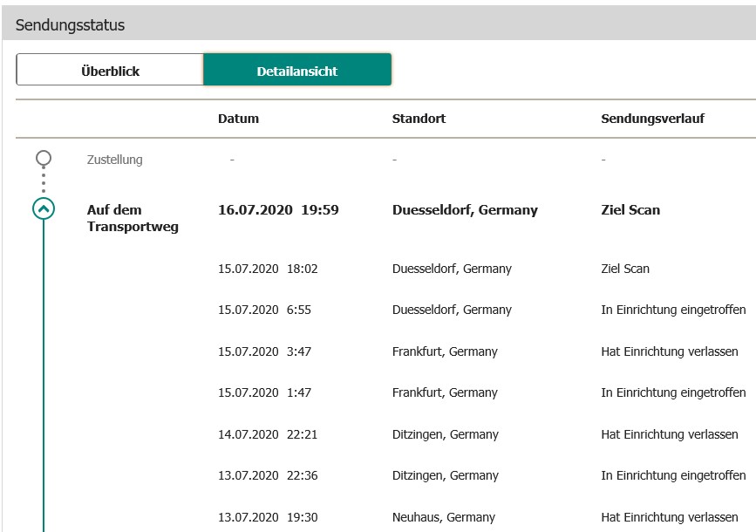Click the Zustellung status circle icon

[x=44, y=159]
